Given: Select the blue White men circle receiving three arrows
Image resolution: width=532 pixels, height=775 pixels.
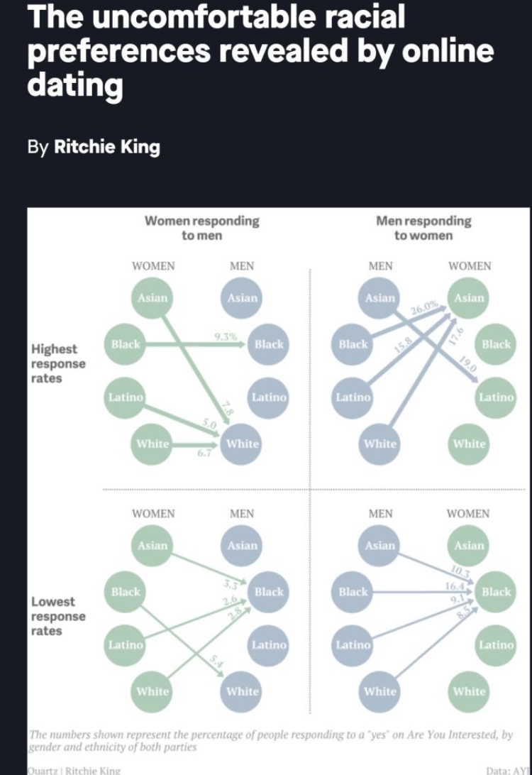Looking at the screenshot, I should [x=242, y=444].
